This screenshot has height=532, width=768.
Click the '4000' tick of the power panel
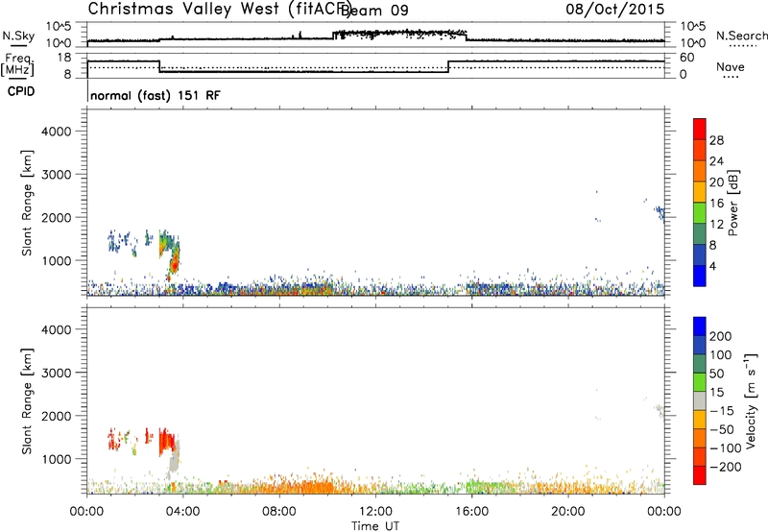point(57,132)
